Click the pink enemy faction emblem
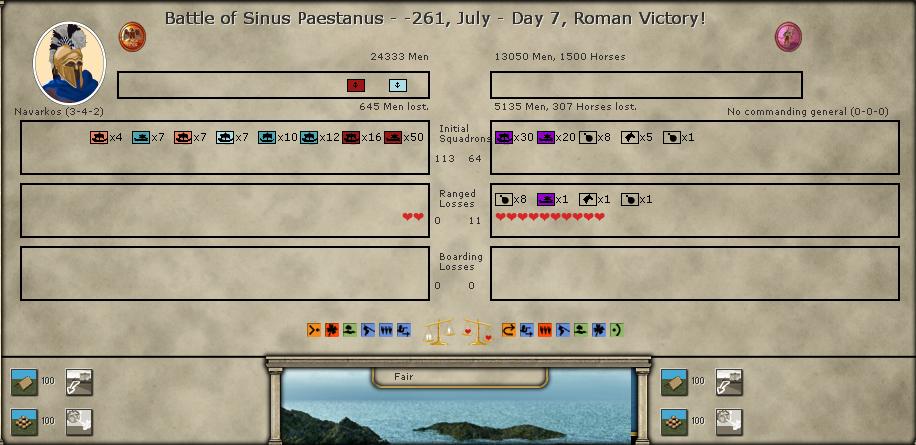916x445 pixels. pos(788,38)
